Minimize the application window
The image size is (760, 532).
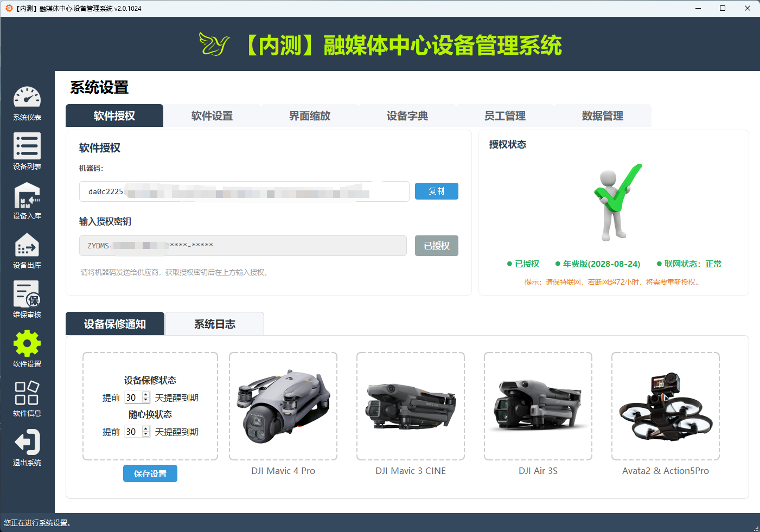[x=698, y=8]
